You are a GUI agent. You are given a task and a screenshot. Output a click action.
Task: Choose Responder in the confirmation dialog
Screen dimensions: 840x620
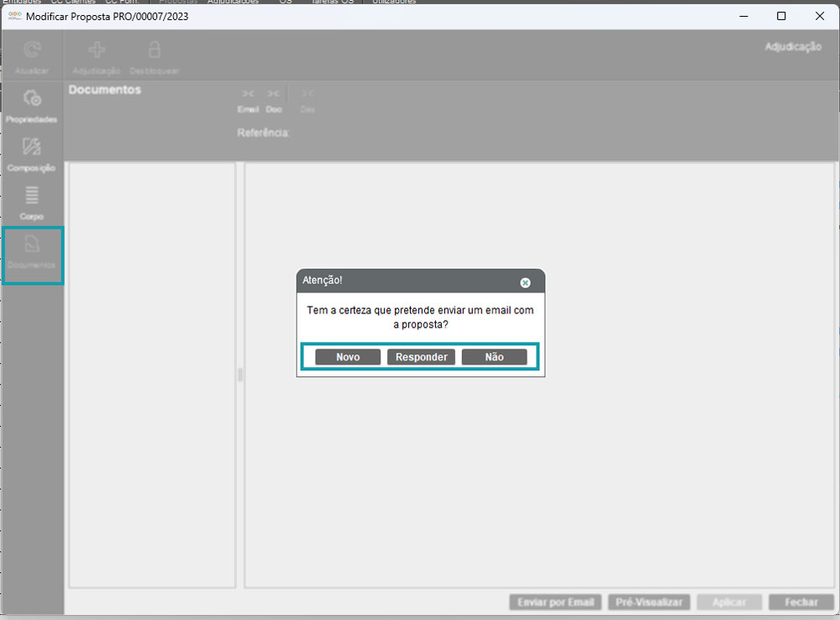click(421, 357)
